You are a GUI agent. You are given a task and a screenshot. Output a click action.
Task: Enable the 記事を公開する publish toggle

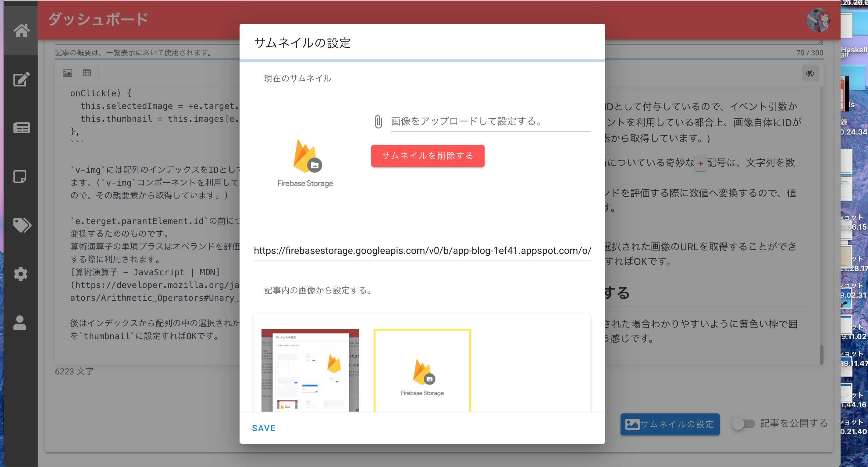point(744,424)
